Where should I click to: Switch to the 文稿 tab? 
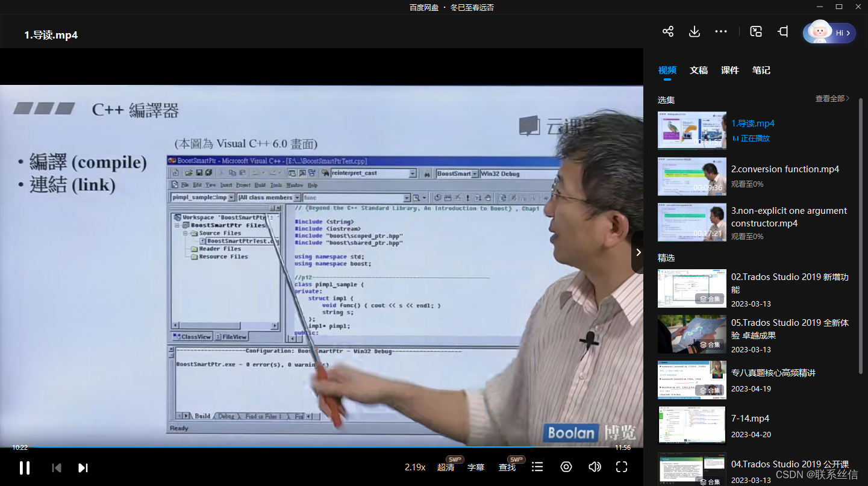click(x=699, y=70)
